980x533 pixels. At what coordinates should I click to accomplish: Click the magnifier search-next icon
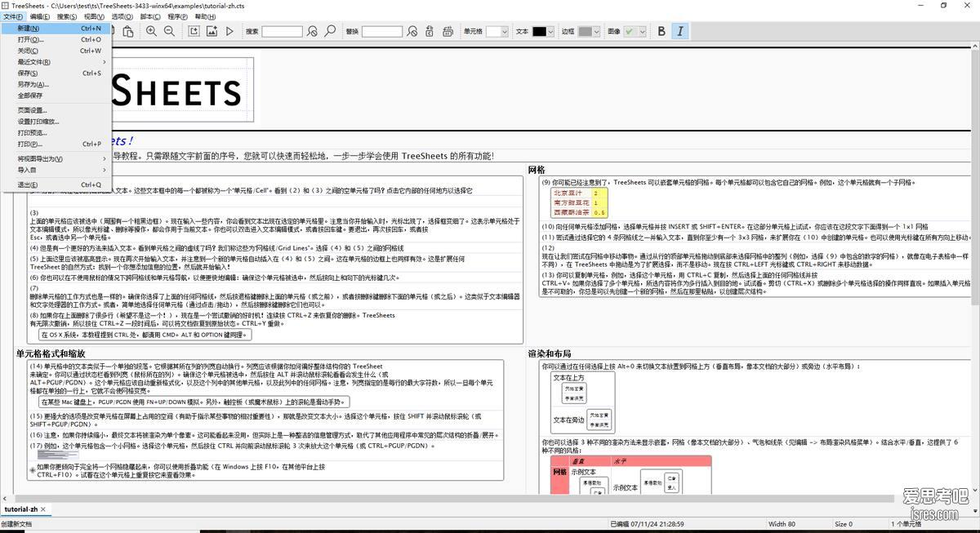point(330,31)
